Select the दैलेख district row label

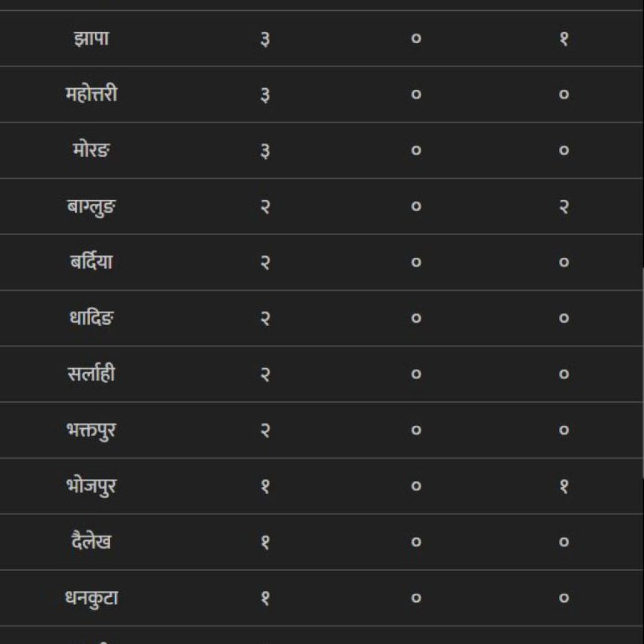click(x=91, y=542)
